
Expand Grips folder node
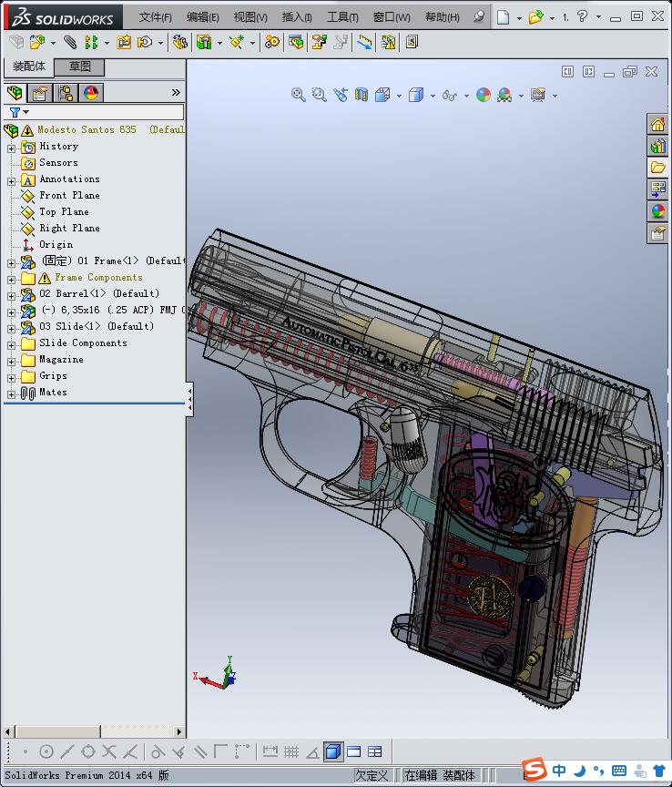pyautogui.click(x=12, y=378)
